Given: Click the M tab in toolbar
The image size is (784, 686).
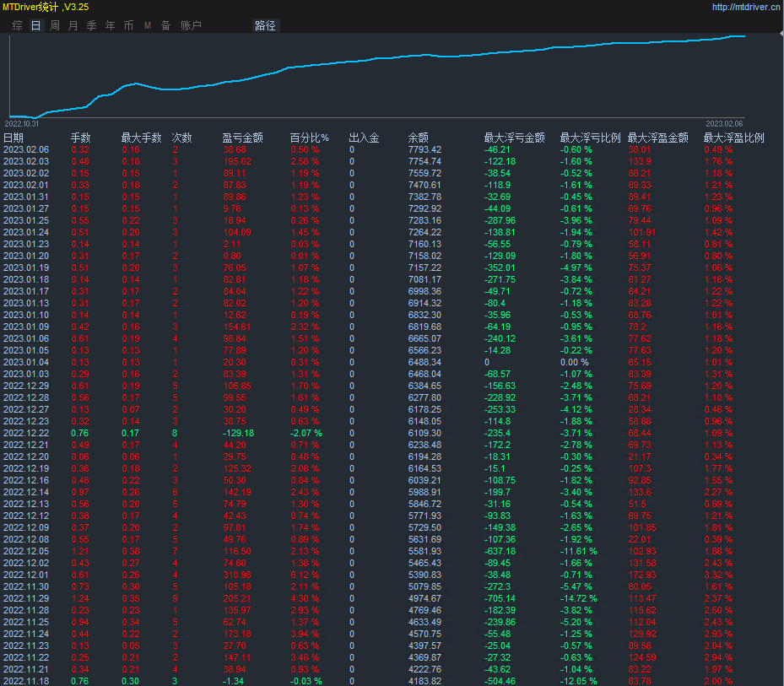Looking at the screenshot, I should 147,25.
